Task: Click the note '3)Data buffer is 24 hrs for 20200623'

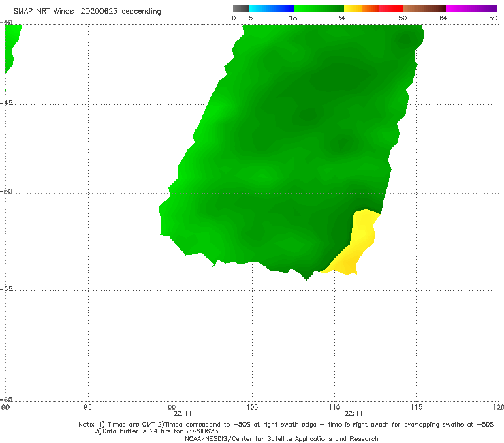Action: click(157, 431)
